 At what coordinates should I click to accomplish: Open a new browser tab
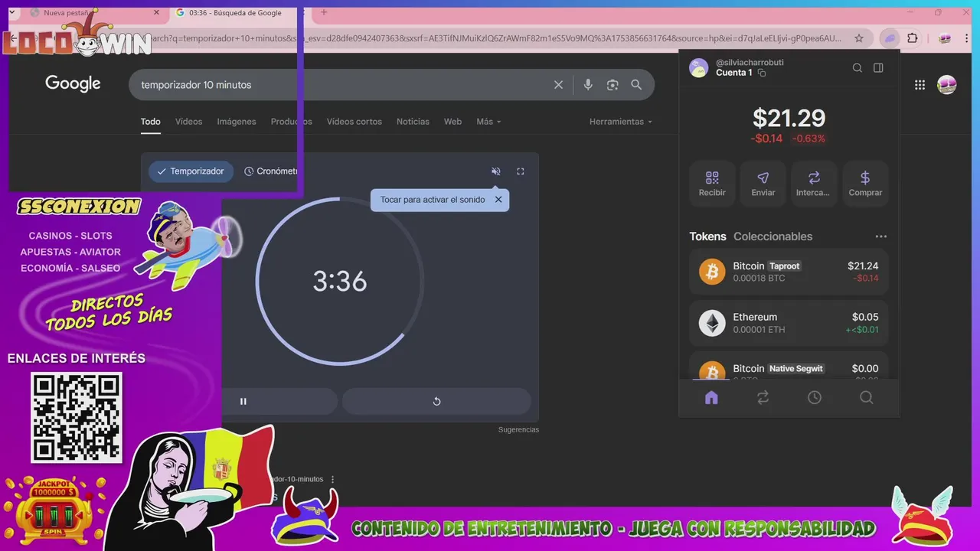tap(324, 12)
